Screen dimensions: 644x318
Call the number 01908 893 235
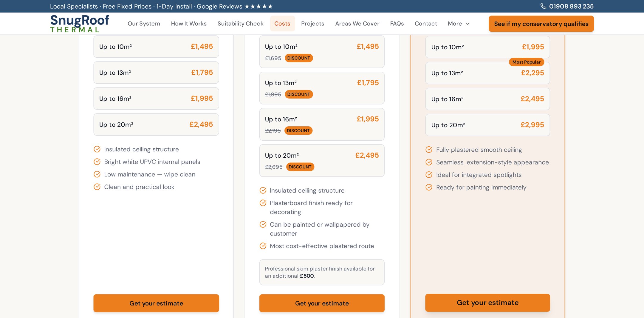571,6
